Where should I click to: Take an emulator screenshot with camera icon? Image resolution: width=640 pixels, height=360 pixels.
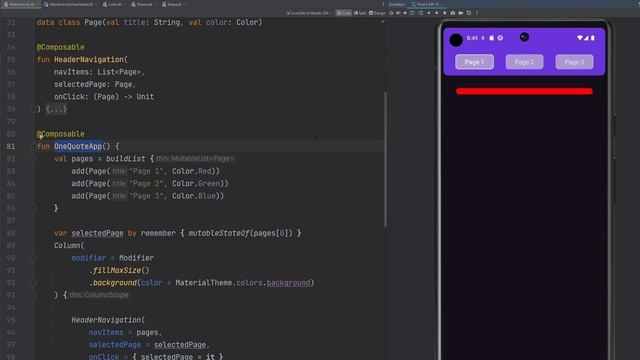[453, 13]
